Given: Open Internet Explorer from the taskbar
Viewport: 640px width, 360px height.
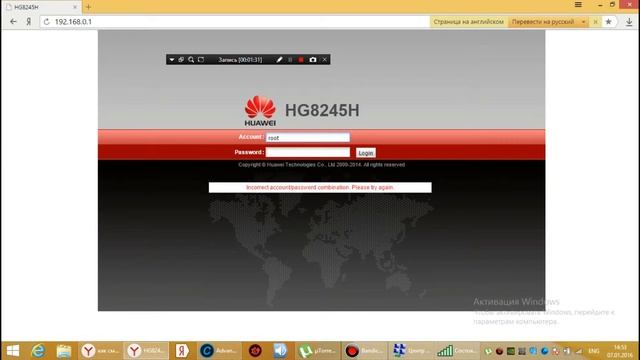Looking at the screenshot, I should tap(38, 351).
